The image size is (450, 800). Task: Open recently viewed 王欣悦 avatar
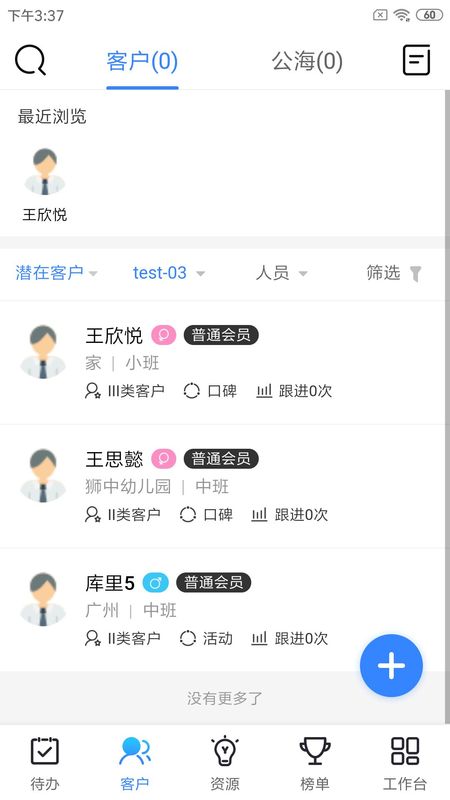(x=45, y=172)
